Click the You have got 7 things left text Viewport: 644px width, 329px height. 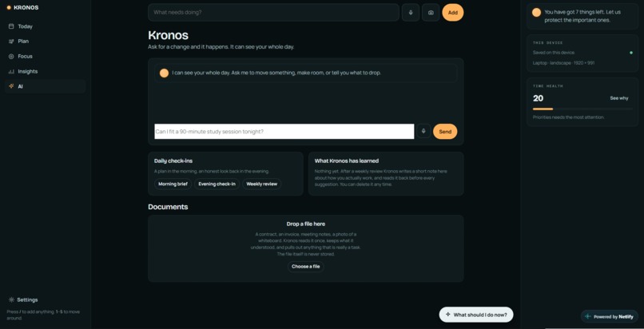pyautogui.click(x=582, y=16)
